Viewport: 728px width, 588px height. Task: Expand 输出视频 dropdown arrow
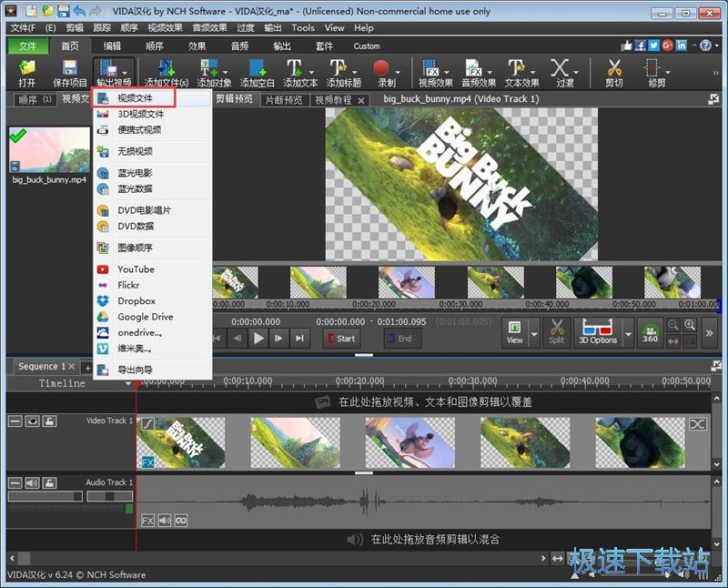125,73
